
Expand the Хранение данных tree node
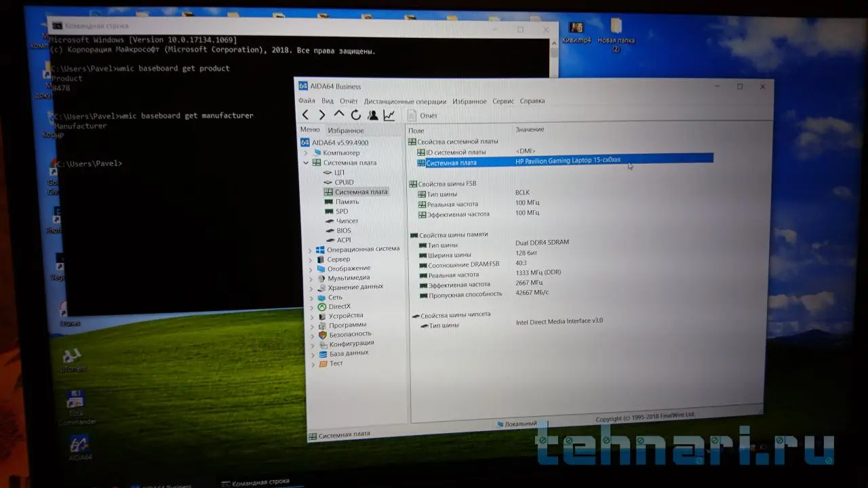pyautogui.click(x=311, y=288)
